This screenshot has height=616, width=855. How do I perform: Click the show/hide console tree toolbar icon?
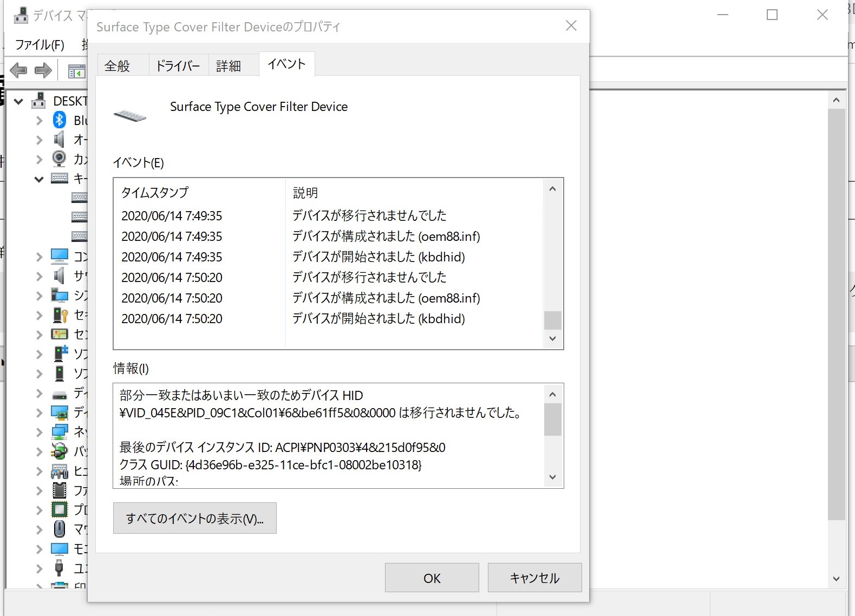pyautogui.click(x=76, y=71)
